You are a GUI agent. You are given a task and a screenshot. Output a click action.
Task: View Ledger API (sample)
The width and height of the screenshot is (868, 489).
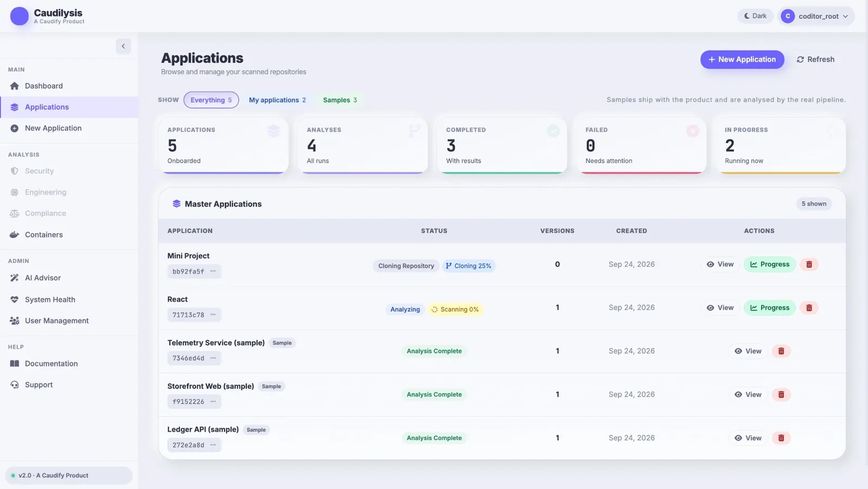click(x=748, y=438)
